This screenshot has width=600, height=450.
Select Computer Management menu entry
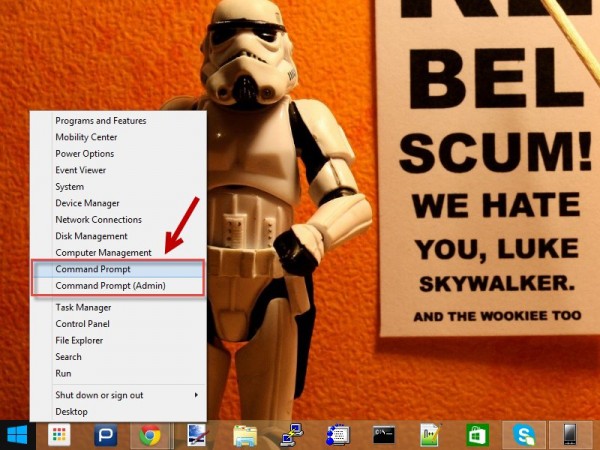coord(103,253)
